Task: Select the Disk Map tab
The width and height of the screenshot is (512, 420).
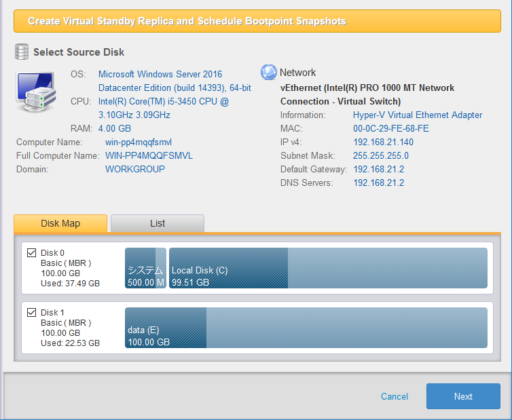Action: [x=60, y=223]
